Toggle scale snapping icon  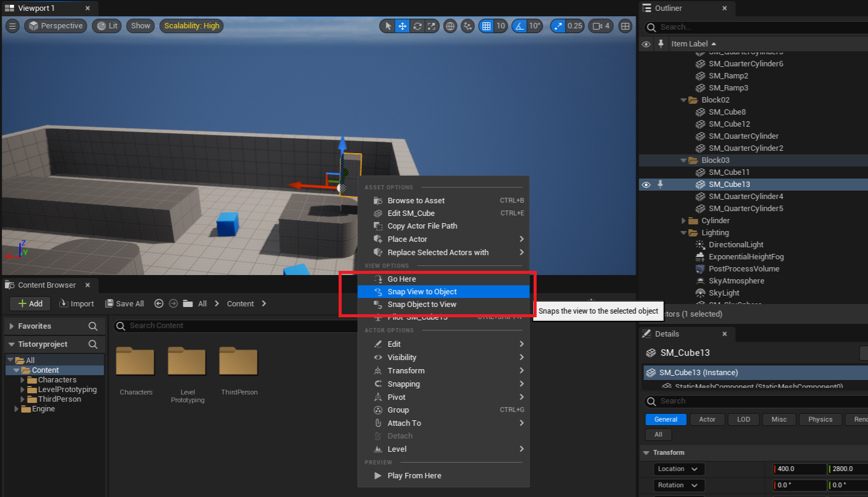coord(558,26)
